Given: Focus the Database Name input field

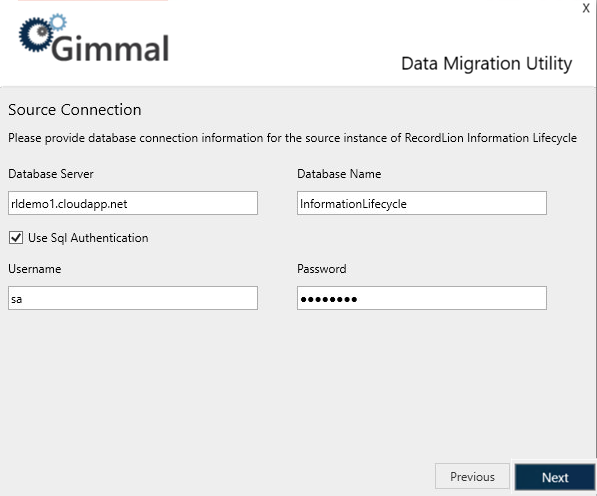Looking at the screenshot, I should pos(422,203).
